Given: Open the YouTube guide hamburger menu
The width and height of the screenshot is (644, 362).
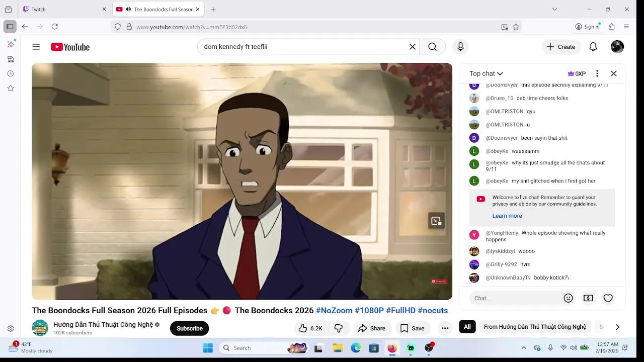Looking at the screenshot, I should click(x=36, y=47).
